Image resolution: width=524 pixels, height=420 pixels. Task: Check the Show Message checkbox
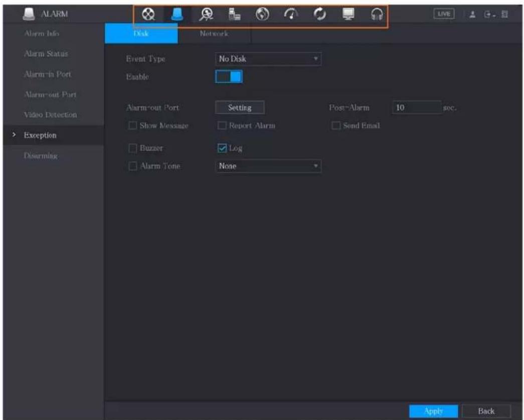(133, 125)
